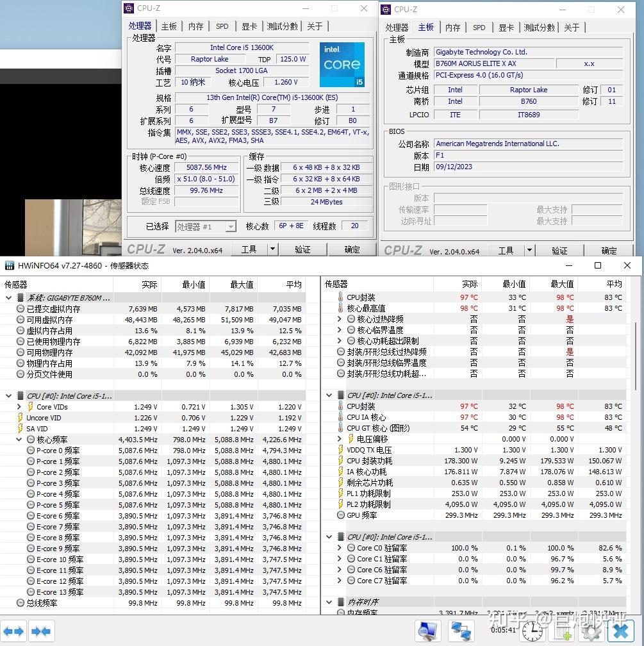Viewport: 644px width, 646px height.
Task: Click clock icon beside GPU 频率
Action: [341, 515]
